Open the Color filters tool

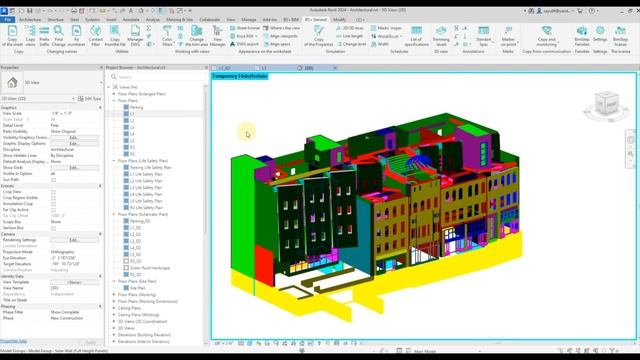coord(167,35)
